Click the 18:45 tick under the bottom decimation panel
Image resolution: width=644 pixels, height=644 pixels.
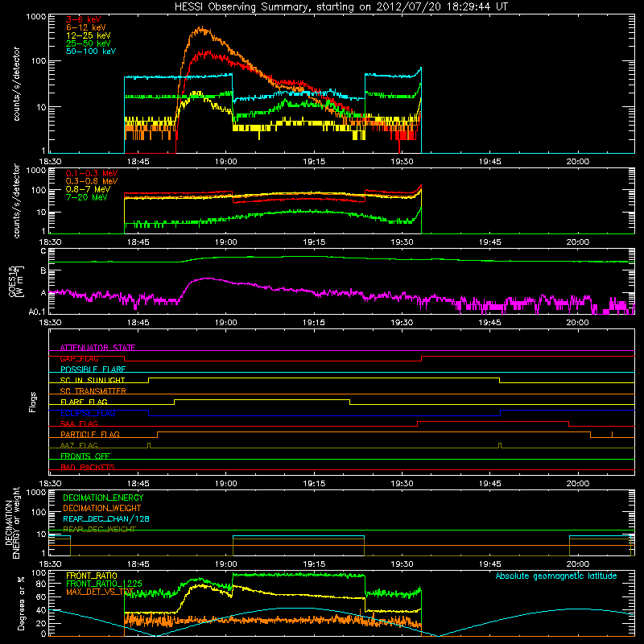[138, 564]
